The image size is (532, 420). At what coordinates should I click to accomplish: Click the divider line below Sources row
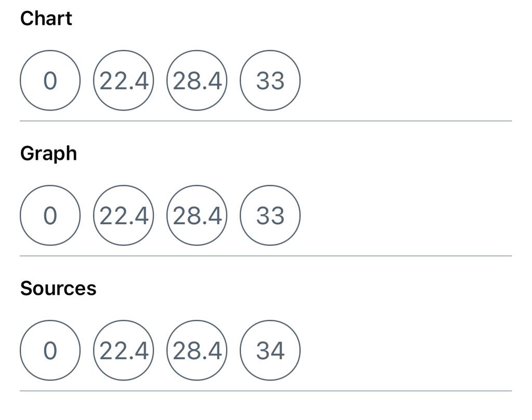(x=265, y=391)
